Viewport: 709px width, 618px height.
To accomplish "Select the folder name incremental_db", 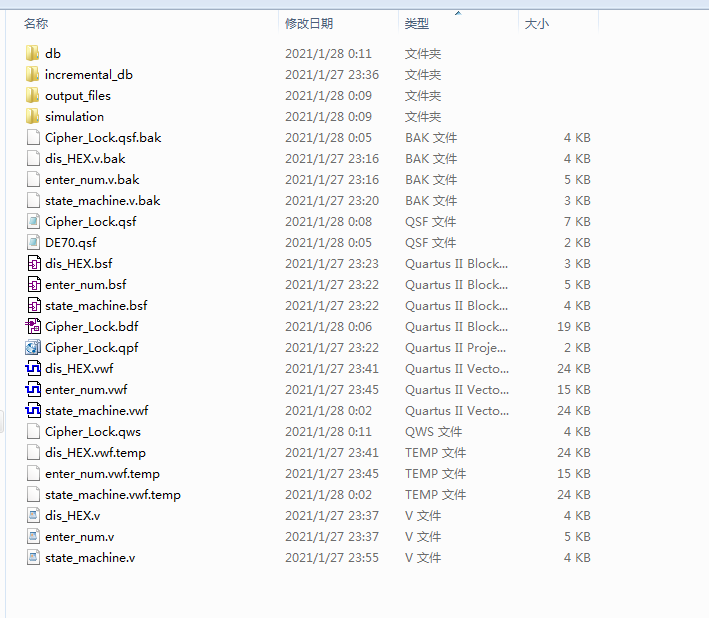I will coord(89,75).
